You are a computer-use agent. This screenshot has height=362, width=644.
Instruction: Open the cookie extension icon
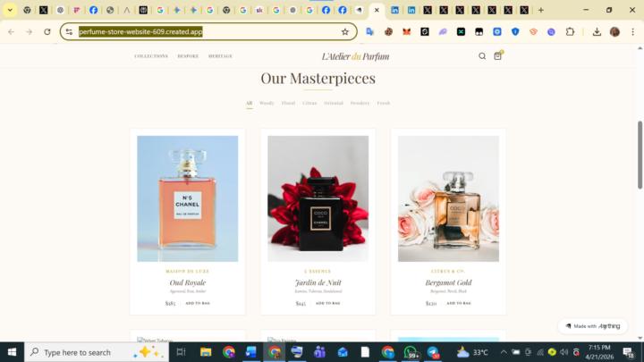click(388, 31)
